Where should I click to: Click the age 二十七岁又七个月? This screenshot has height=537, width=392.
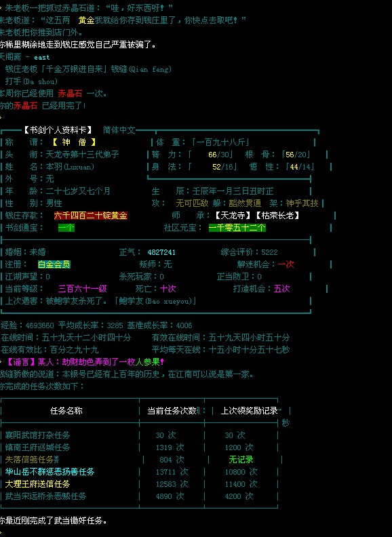(78, 191)
